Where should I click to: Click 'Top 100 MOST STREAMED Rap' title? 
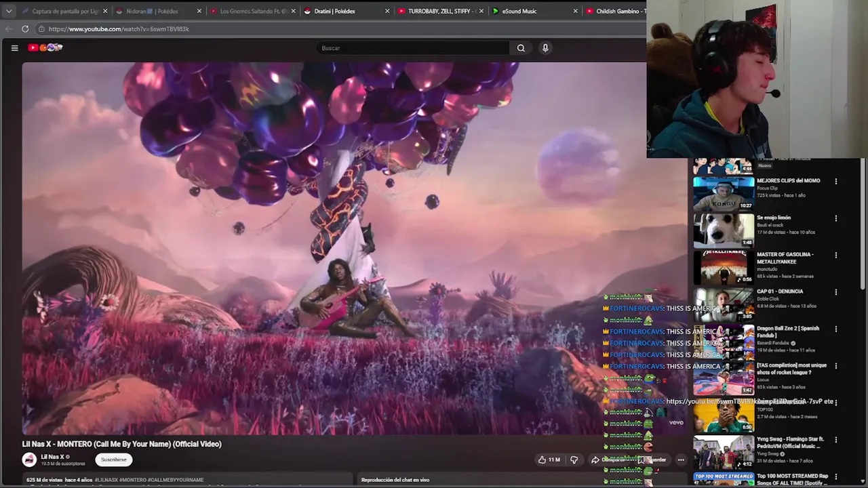792,479
